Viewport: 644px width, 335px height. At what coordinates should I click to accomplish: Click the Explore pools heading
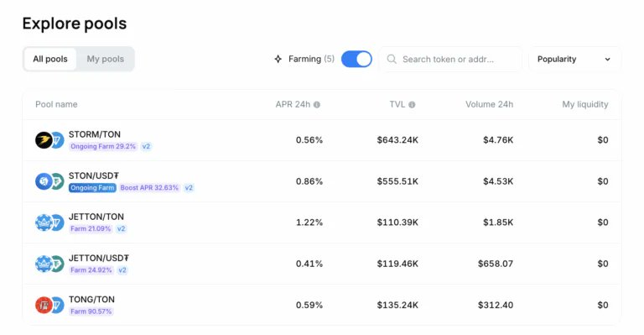pos(75,24)
